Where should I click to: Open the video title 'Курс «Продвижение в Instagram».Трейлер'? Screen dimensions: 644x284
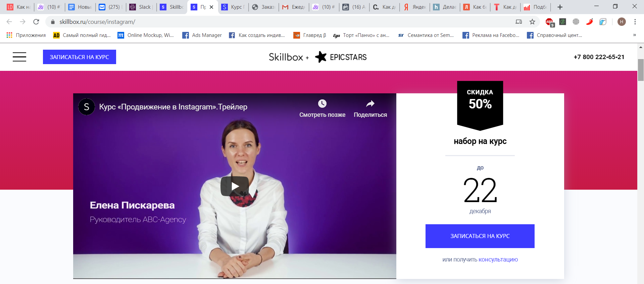(173, 107)
